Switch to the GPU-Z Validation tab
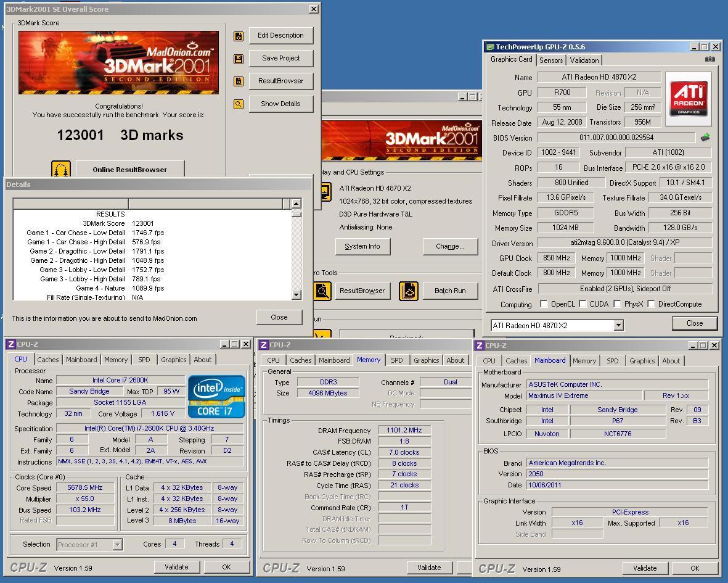Screen dimensions: 728x583 (x=584, y=60)
